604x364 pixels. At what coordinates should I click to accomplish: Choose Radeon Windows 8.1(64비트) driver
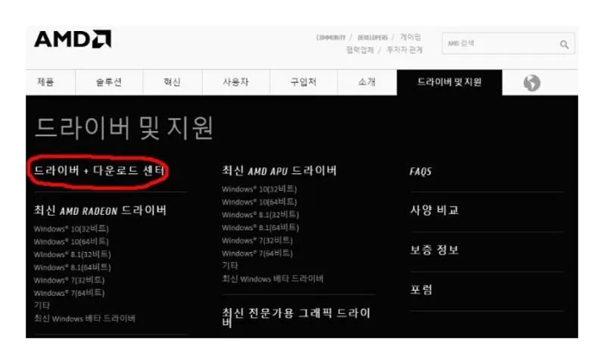pyautogui.click(x=73, y=267)
